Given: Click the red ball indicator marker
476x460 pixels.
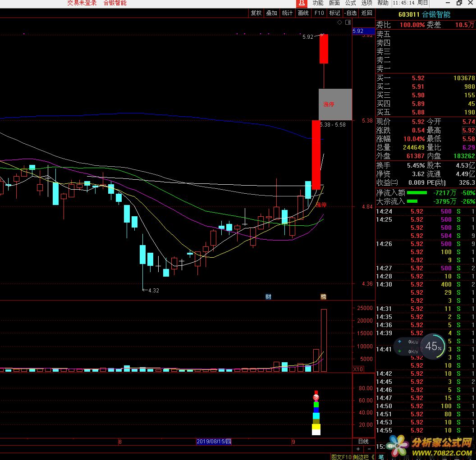Looking at the screenshot, I should [316, 397].
